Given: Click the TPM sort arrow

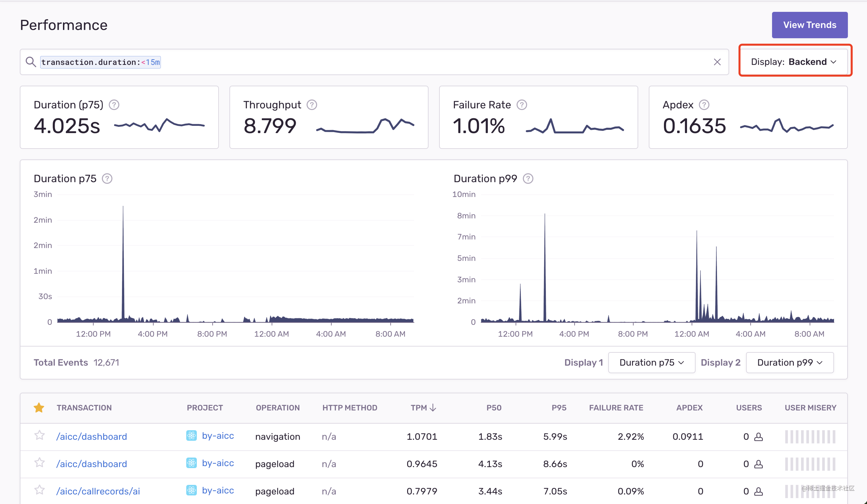Looking at the screenshot, I should coord(433,408).
